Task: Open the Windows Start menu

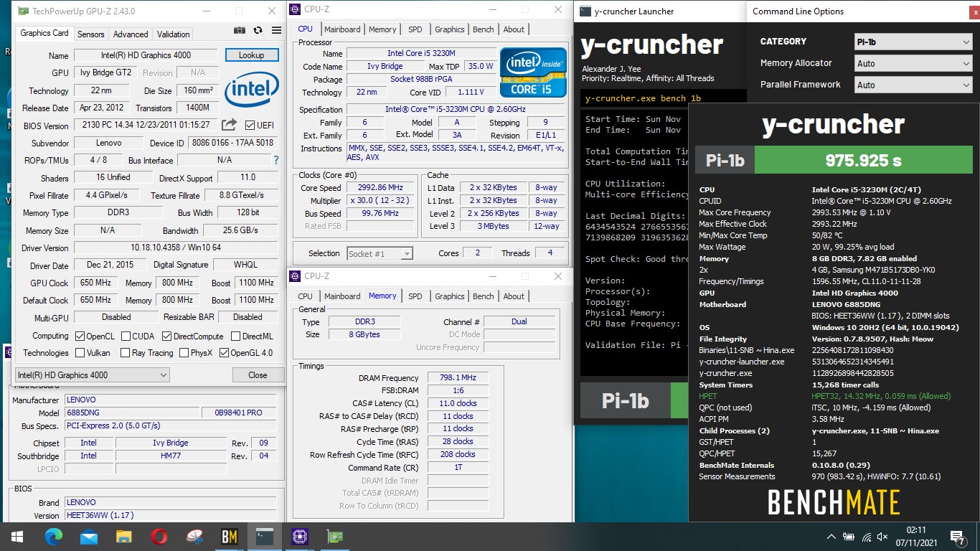Action: 17,536
